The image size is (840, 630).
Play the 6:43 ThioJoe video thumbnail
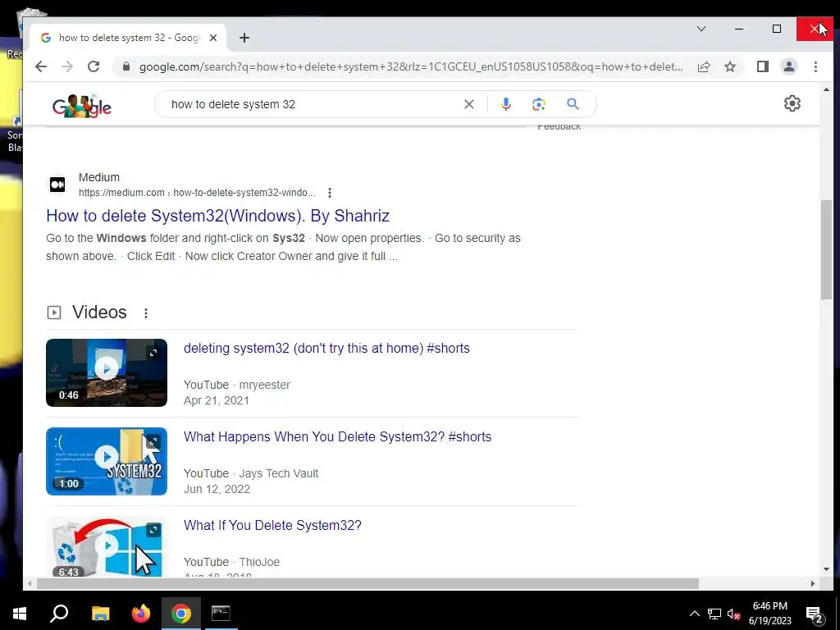[x=107, y=546]
